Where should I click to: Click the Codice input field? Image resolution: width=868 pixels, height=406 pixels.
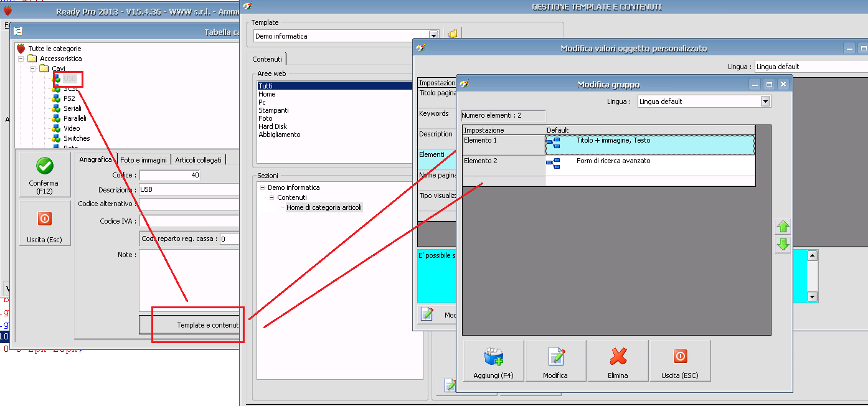coord(170,176)
